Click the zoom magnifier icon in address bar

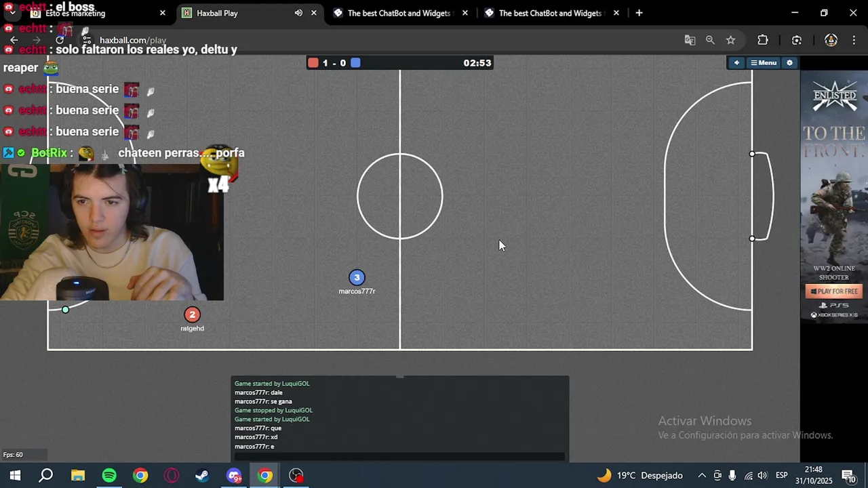[x=710, y=40]
